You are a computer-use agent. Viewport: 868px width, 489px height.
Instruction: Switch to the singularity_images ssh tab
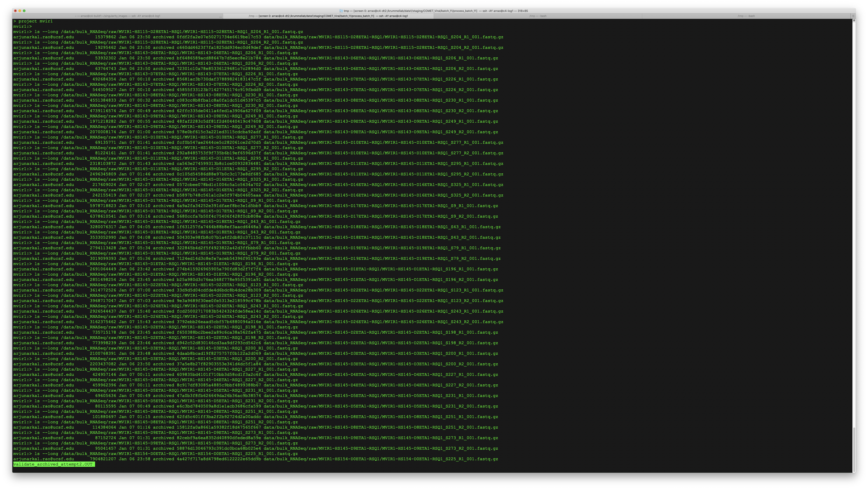118,16
